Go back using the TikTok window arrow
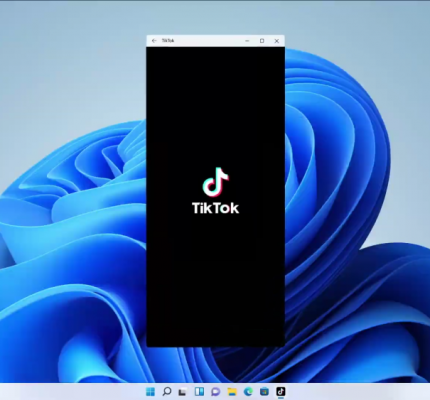The image size is (430, 400). [x=154, y=41]
